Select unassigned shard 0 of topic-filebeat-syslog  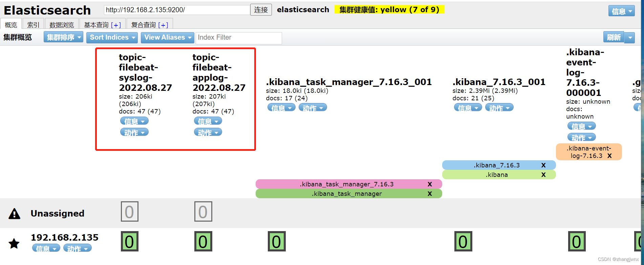(x=129, y=212)
